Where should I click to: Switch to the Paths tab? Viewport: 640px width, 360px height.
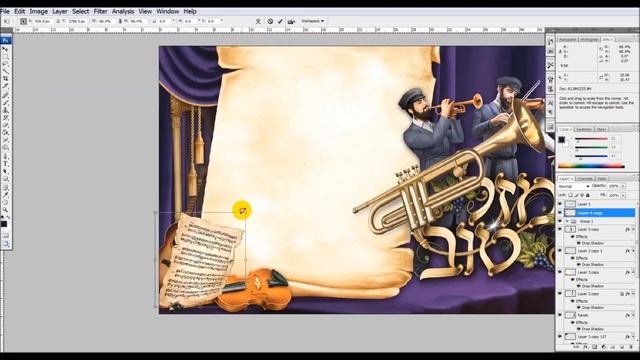pos(602,179)
